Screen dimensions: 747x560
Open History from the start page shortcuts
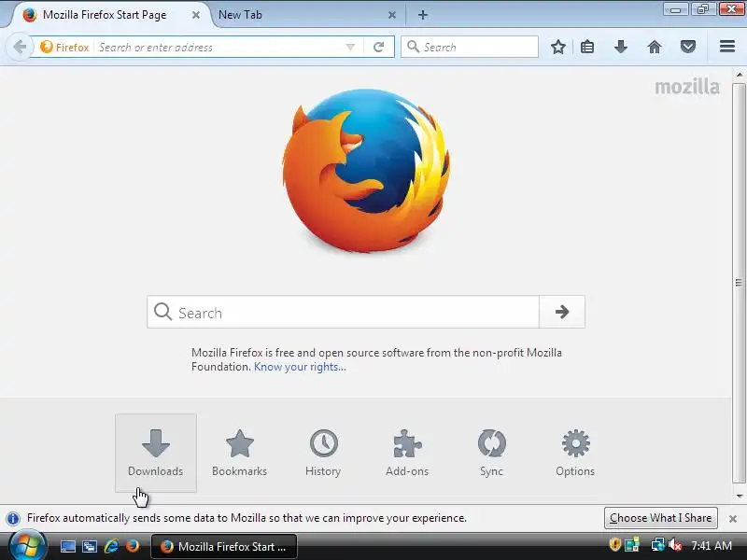click(x=323, y=453)
